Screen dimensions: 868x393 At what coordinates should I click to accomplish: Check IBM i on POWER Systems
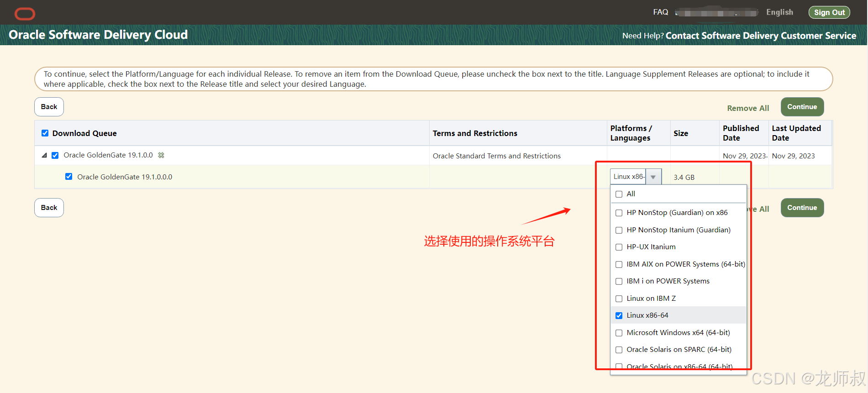pos(619,281)
